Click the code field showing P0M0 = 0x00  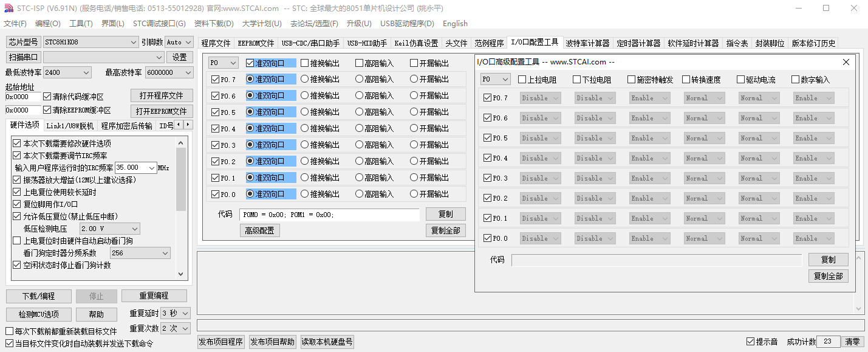coord(329,215)
